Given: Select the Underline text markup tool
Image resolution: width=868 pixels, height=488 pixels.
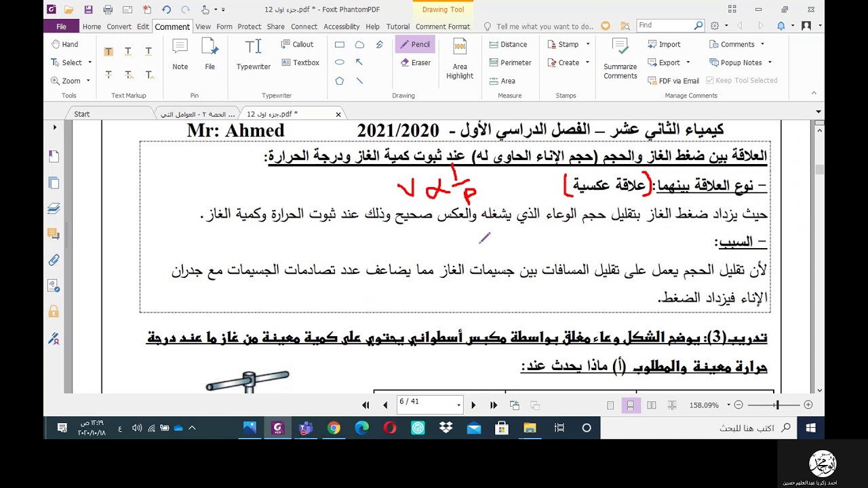Looking at the screenshot, I should (x=148, y=52).
